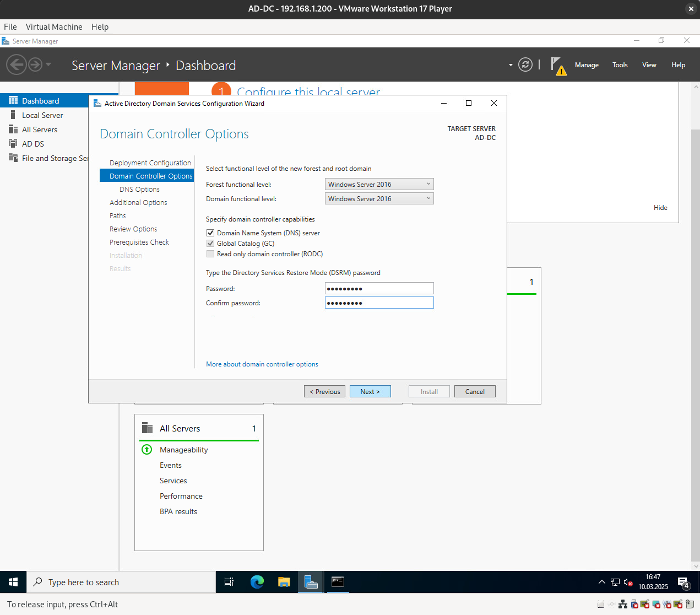Select Dashboard icon in sidebar
700x615 pixels.
[13, 101]
